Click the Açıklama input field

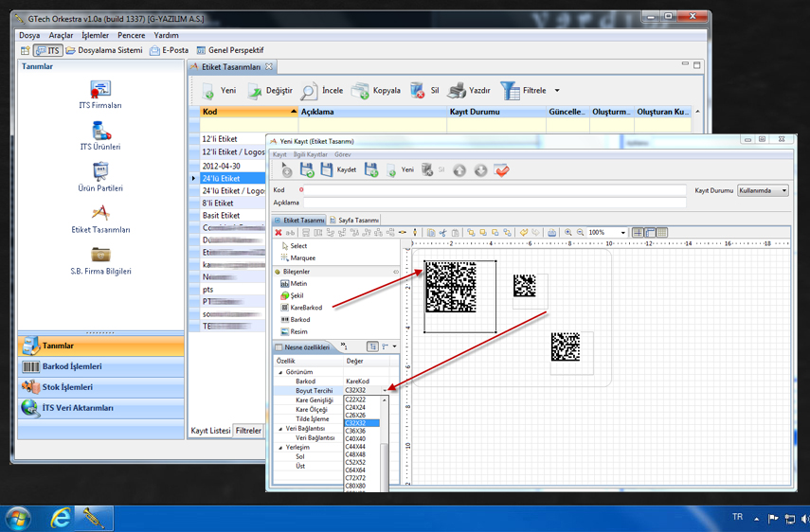[x=495, y=203]
